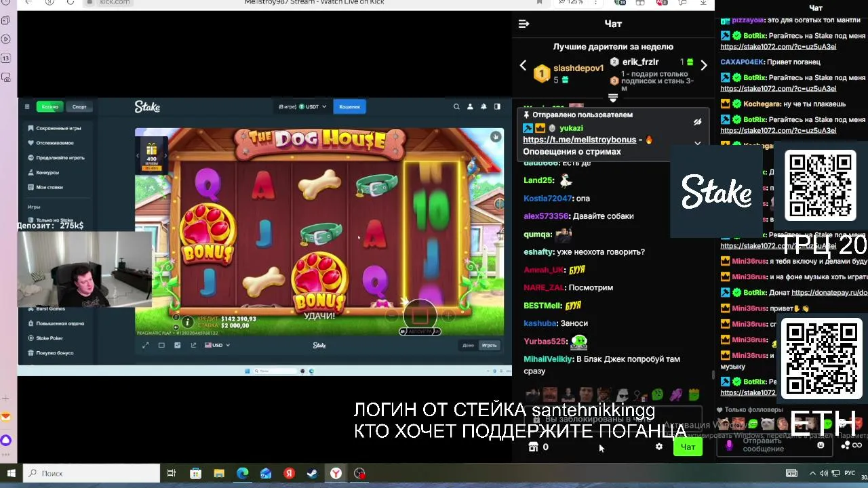The height and width of the screenshot is (488, 868).
Task: Open volume control in system tray
Action: pos(824,473)
